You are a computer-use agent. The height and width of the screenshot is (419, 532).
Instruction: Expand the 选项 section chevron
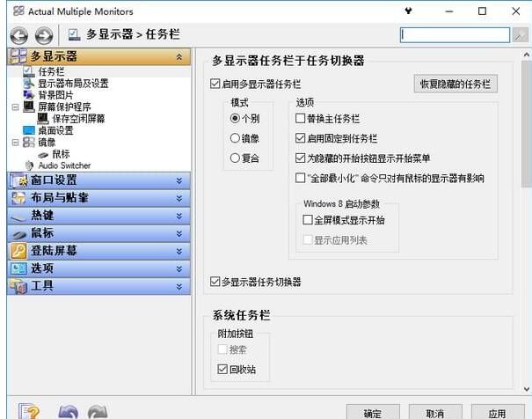coord(179,269)
